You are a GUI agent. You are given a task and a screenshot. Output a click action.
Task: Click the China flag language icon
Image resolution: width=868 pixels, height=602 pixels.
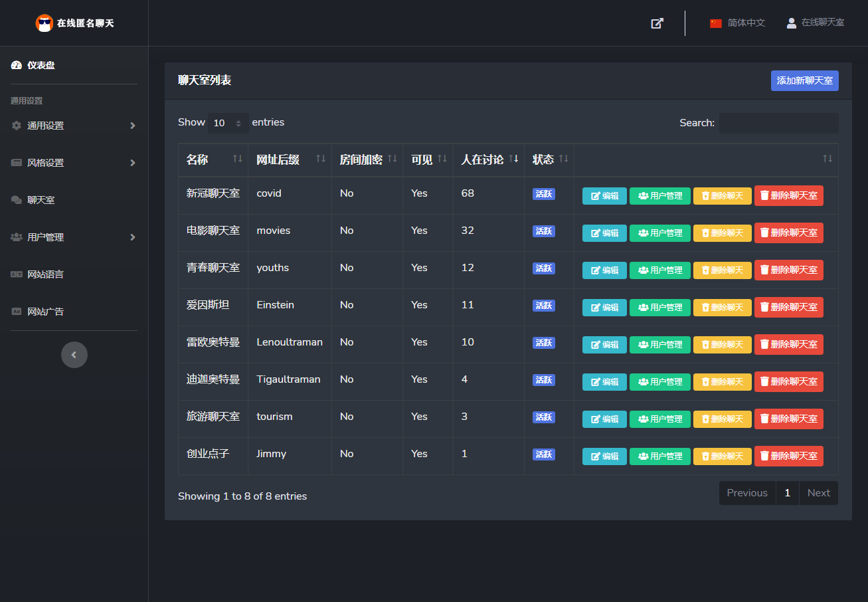pyautogui.click(x=715, y=23)
